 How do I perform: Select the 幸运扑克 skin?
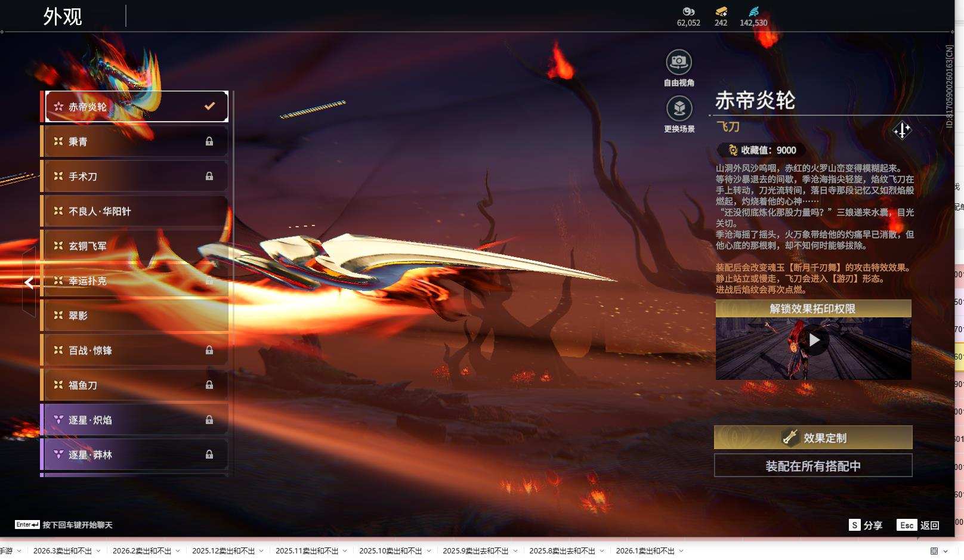click(x=134, y=280)
